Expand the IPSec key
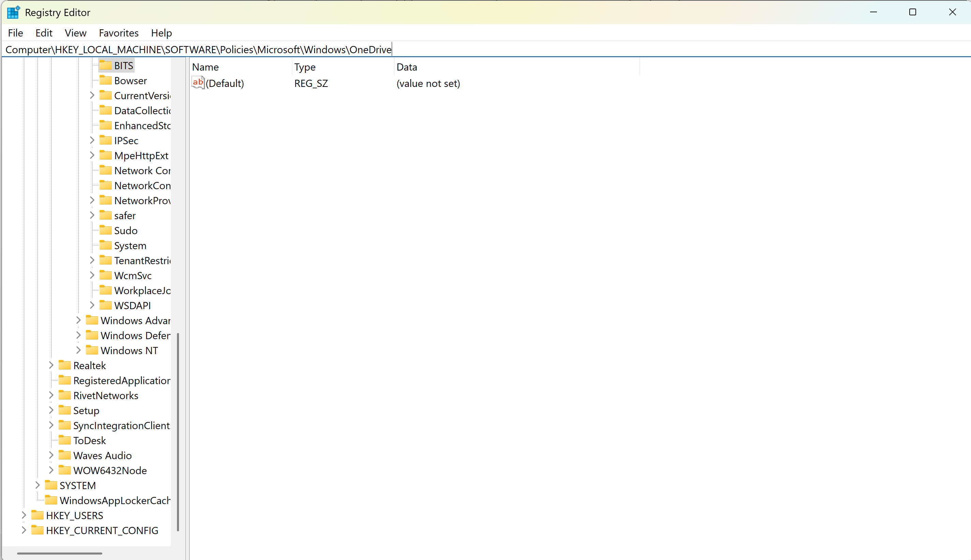 92,140
